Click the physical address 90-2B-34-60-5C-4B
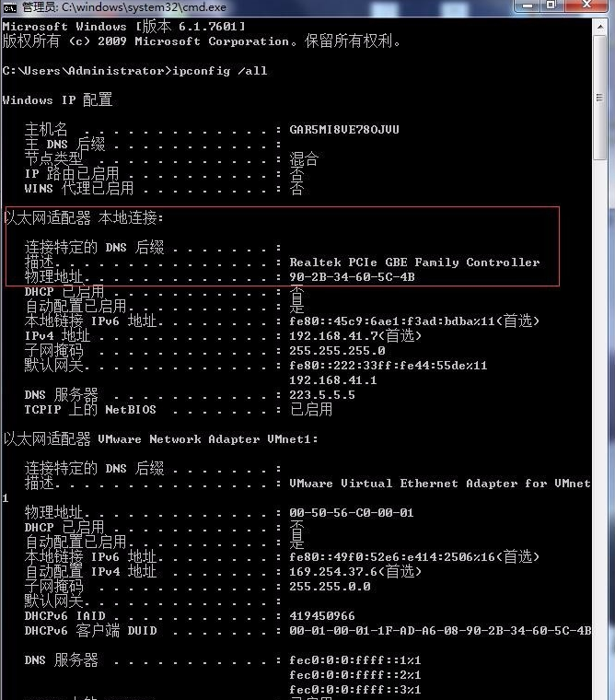615x700 pixels. 352,277
